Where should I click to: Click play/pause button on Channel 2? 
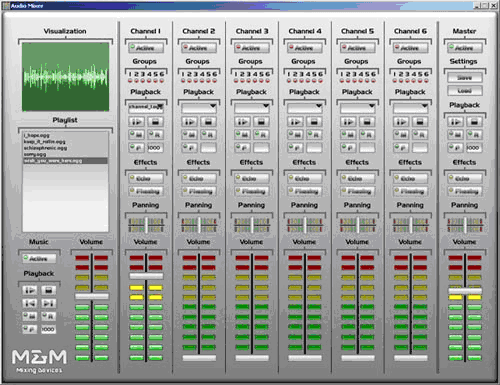tap(190, 122)
